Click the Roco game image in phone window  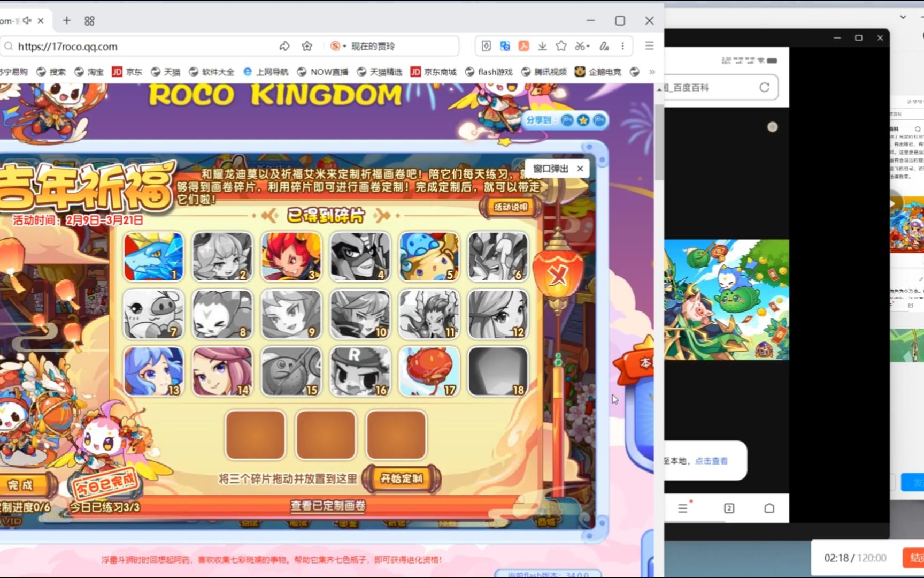pos(727,300)
